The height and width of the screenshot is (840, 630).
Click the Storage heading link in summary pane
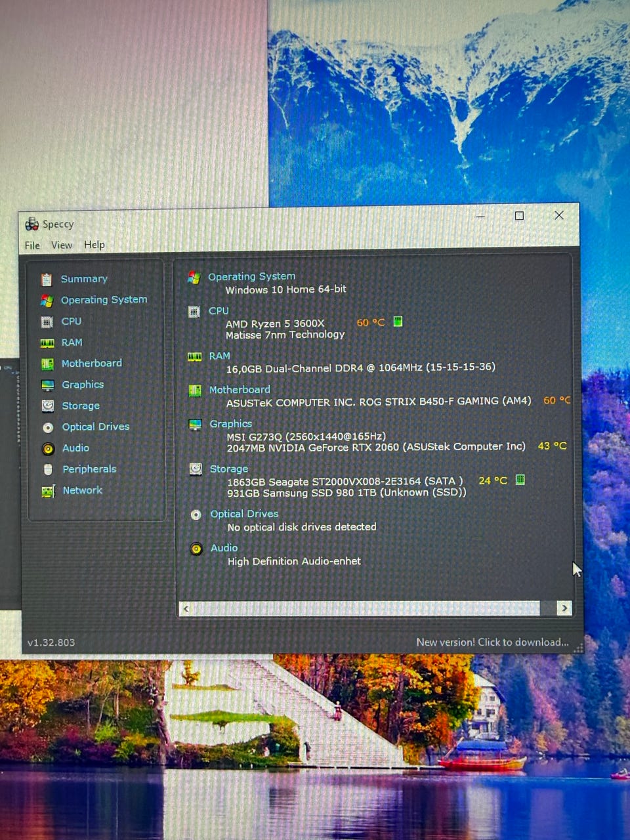click(x=229, y=469)
